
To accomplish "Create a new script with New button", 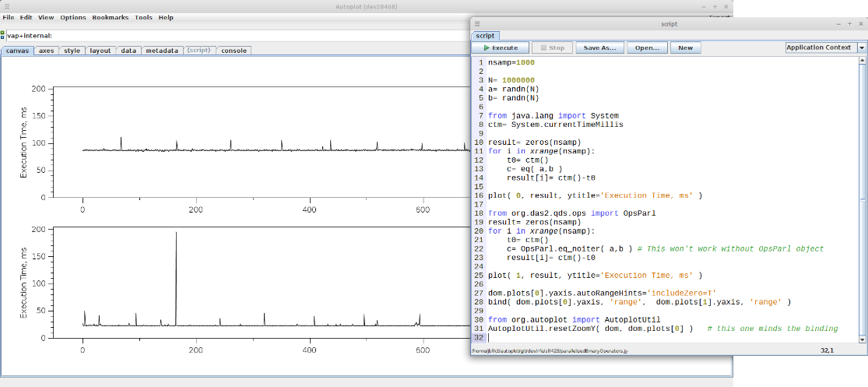I will pos(685,47).
